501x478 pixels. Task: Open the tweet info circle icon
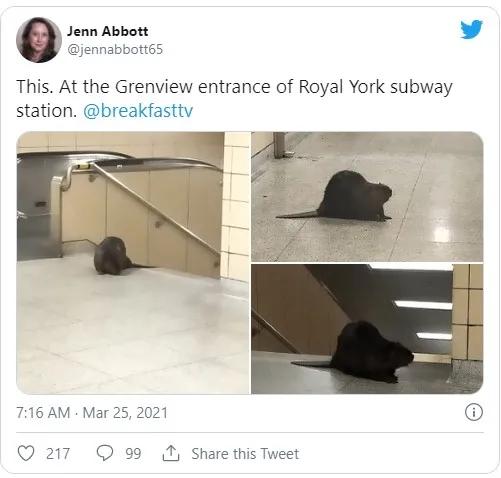[473, 412]
